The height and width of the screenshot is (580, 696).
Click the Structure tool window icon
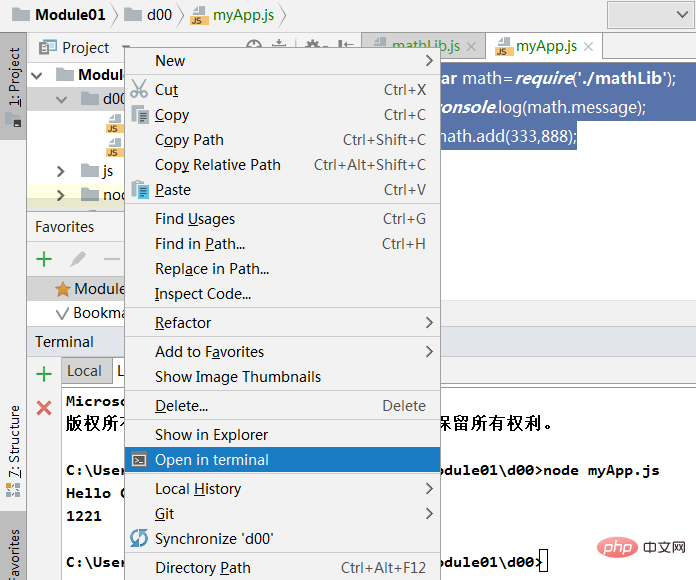pos(13,490)
